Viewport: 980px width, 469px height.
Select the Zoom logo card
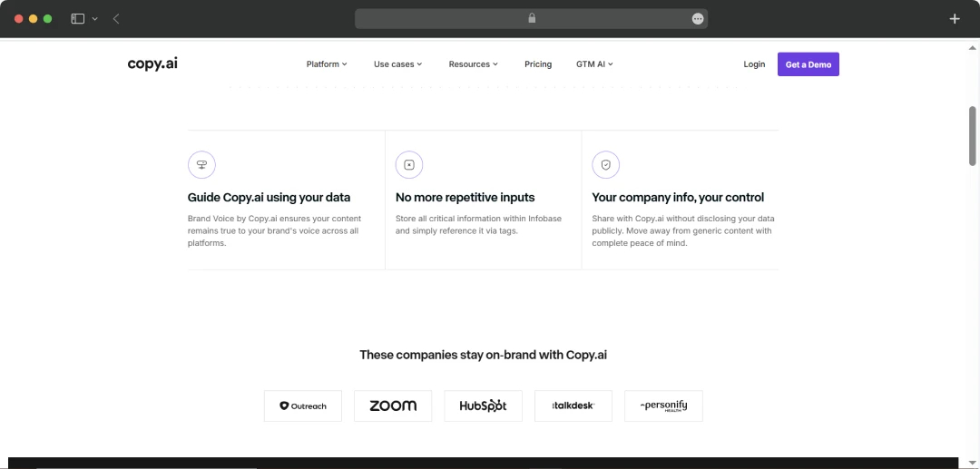(x=393, y=405)
